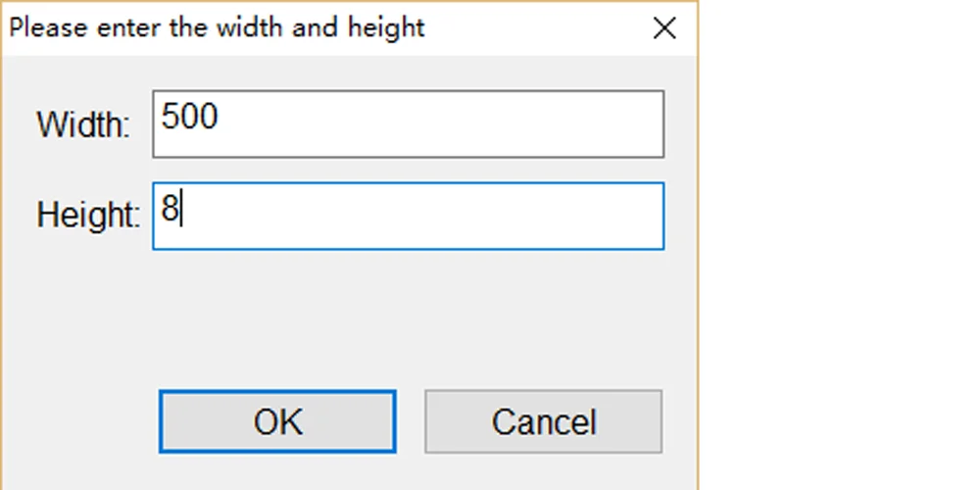Image resolution: width=980 pixels, height=490 pixels.
Task: Click dialog area right of Cancel button
Action: pos(679,421)
